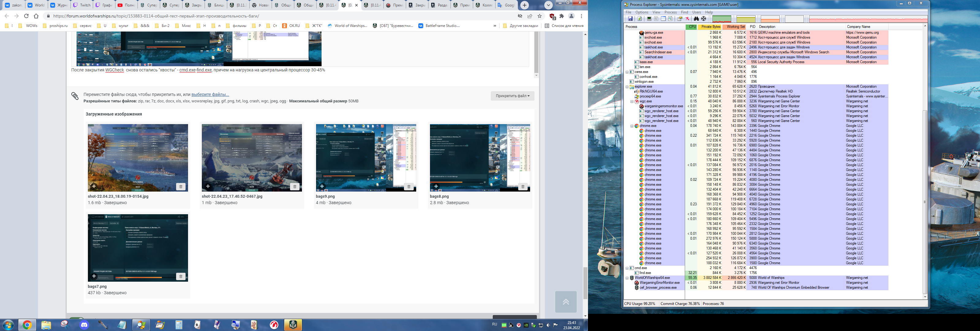Collapse the wgc.exe process tree
The image size is (980, 331).
(632, 101)
